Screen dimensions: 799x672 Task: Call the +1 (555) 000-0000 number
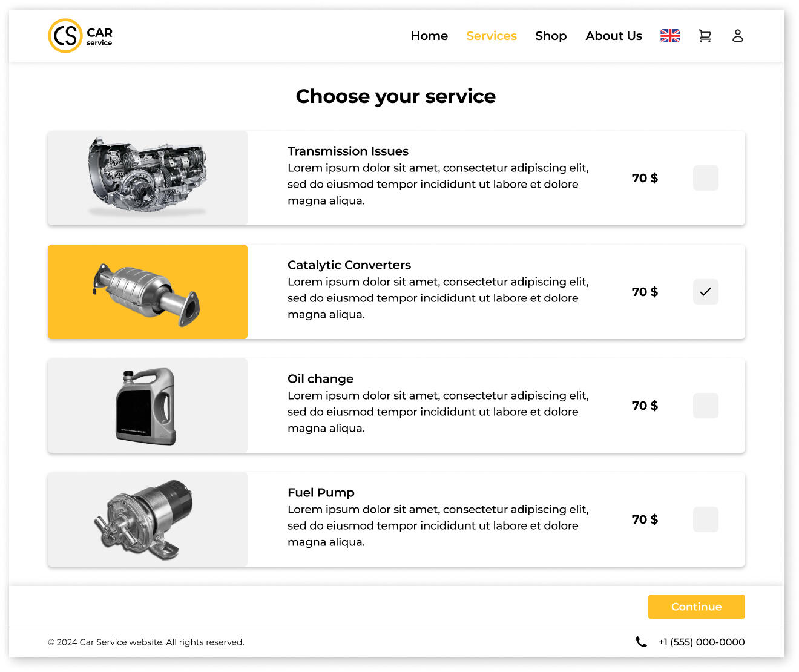[701, 642]
